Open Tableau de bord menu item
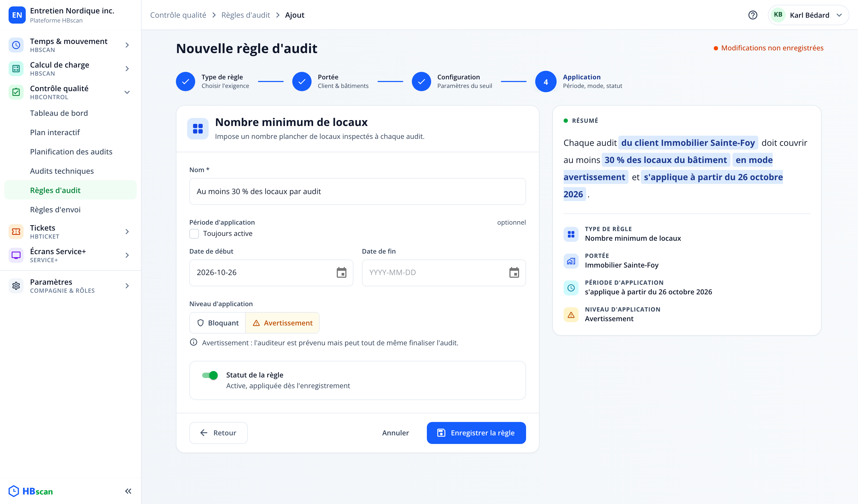This screenshot has height=504, width=858. pos(71,113)
